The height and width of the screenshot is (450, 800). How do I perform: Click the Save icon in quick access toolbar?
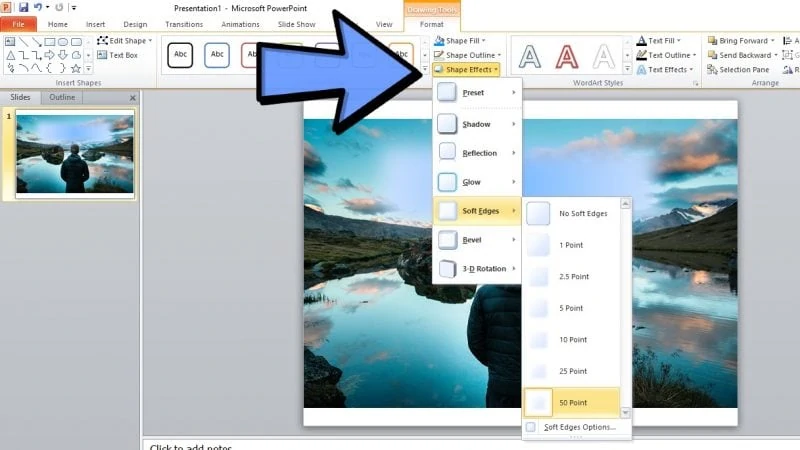point(23,7)
